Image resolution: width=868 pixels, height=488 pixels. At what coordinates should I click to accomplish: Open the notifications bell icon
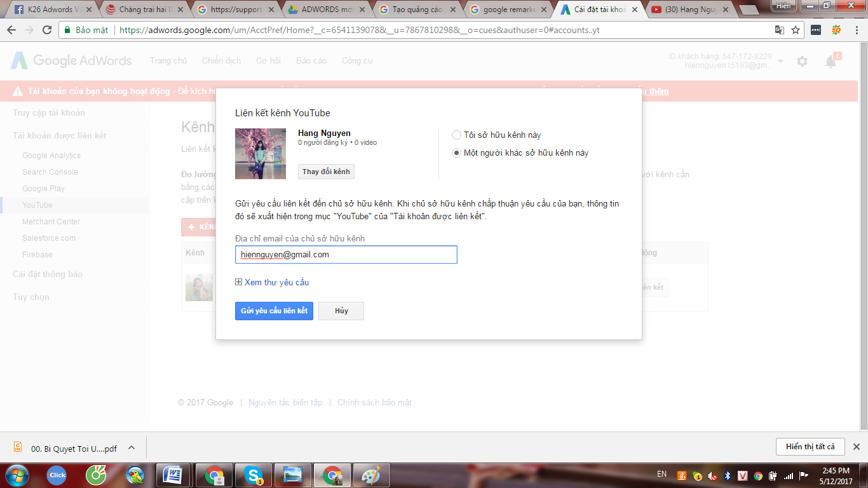click(831, 62)
